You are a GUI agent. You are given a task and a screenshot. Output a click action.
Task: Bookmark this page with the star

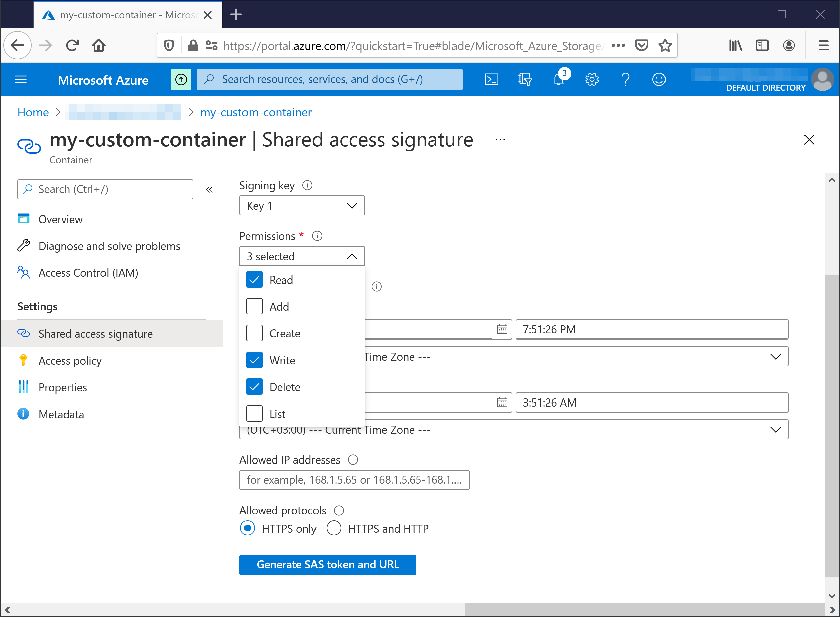click(x=665, y=46)
